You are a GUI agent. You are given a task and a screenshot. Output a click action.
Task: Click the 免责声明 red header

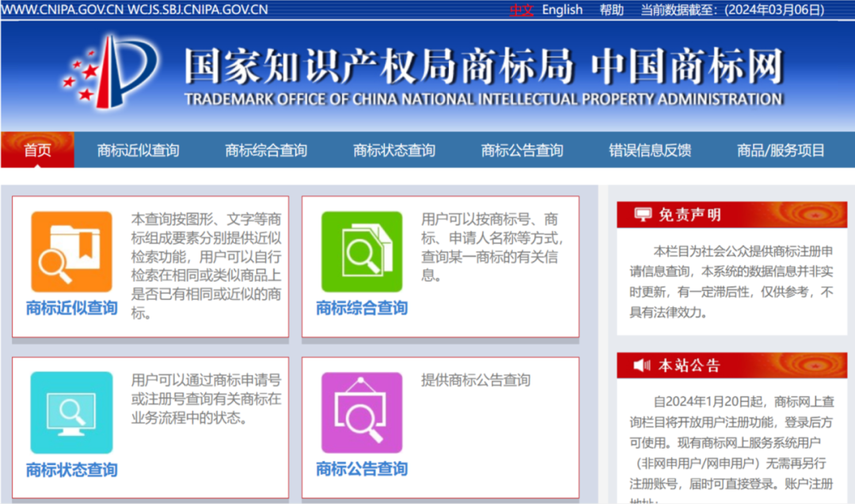click(x=731, y=214)
